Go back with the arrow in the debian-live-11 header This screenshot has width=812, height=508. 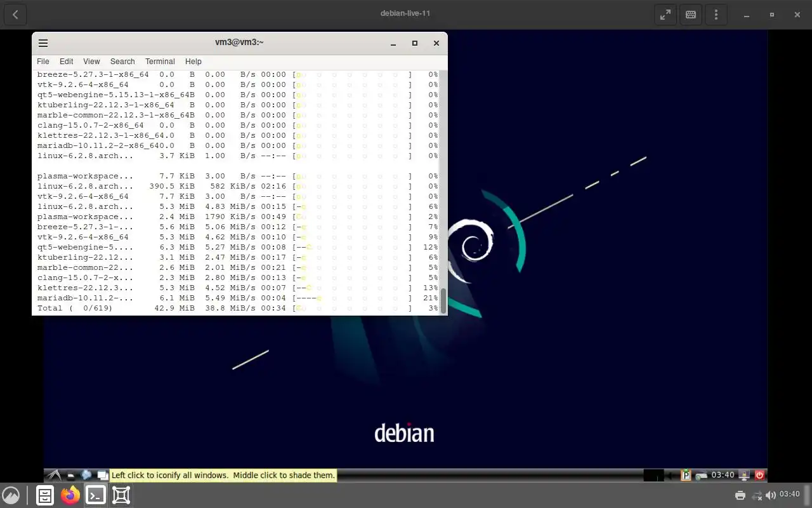[15, 14]
